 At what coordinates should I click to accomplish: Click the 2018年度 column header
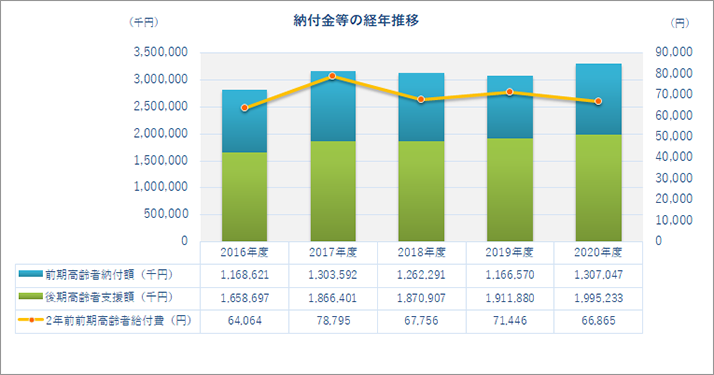(x=422, y=253)
